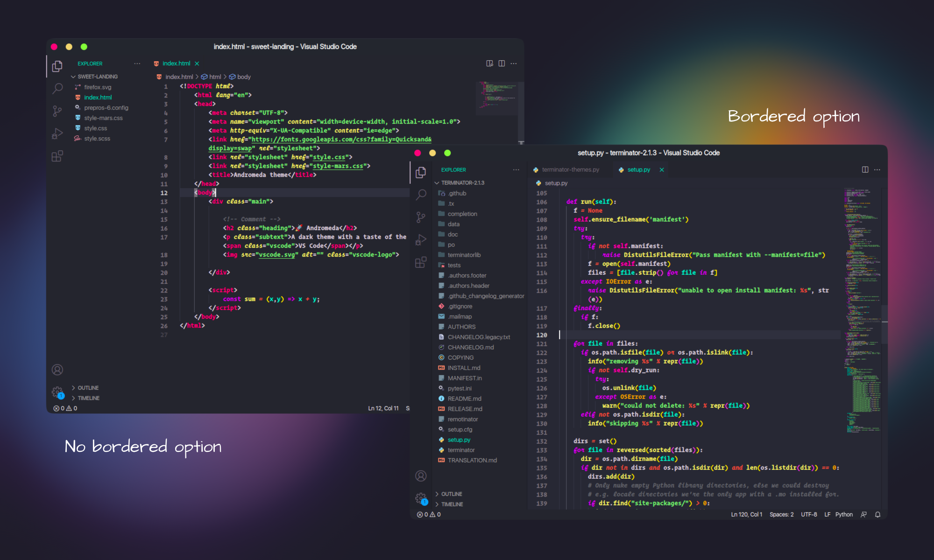Click minimap in terminator editor
Viewport: 934px width, 560px height.
point(862,310)
